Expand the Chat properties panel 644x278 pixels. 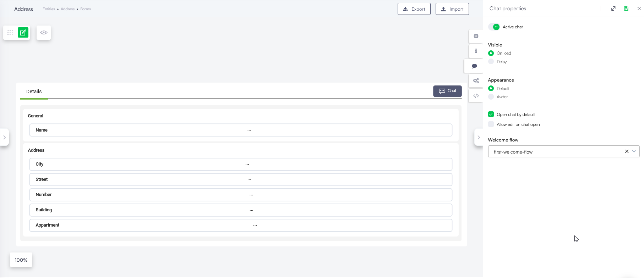(x=613, y=9)
